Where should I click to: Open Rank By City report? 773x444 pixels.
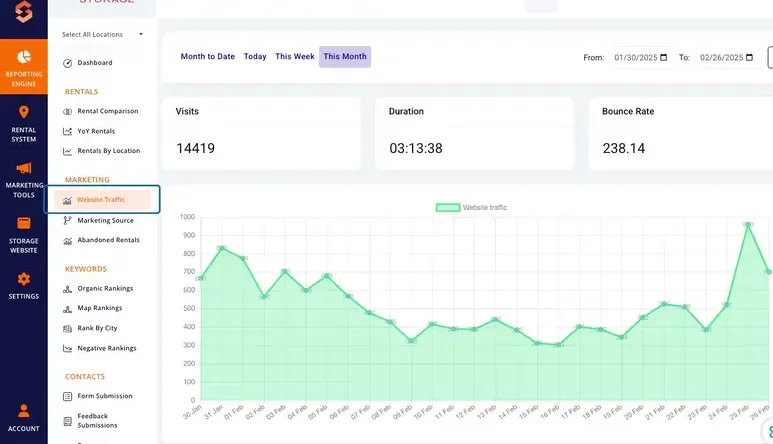tap(97, 328)
